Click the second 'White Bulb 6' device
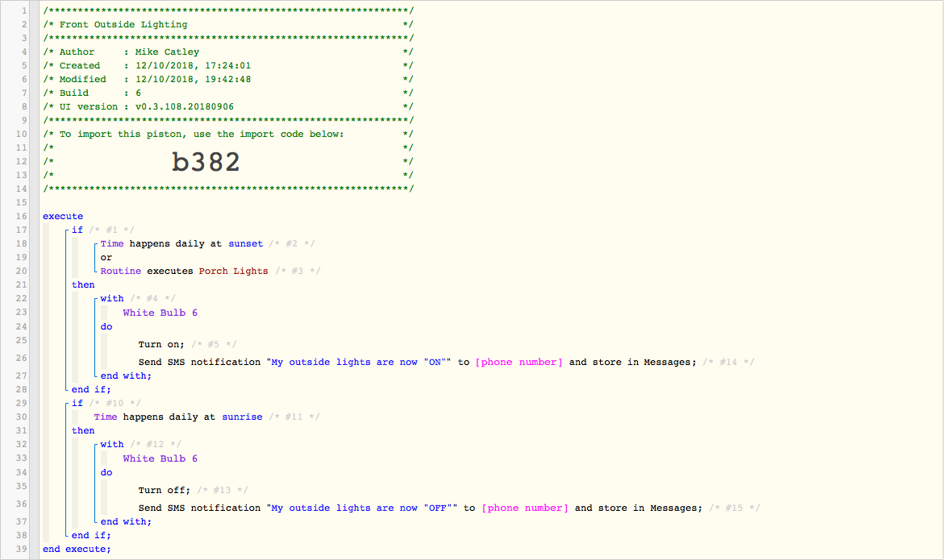Screen dimensions: 950x560 pyautogui.click(x=160, y=459)
